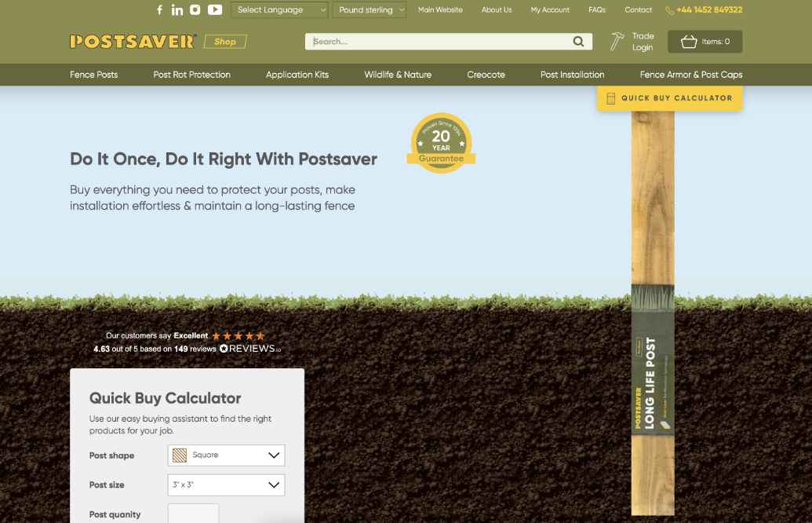The height and width of the screenshot is (523, 812).
Task: Open the FAQs link
Action: [597, 10]
